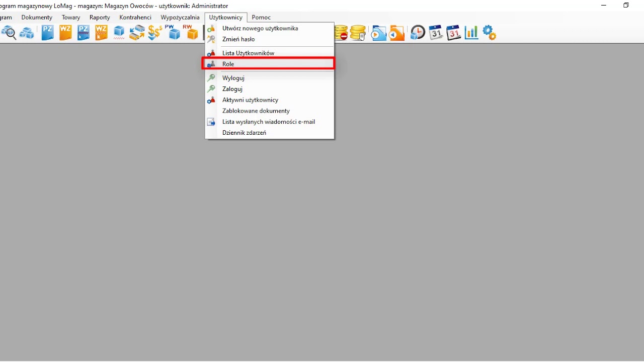Open Zablokowane dokumenty entry

click(270, 111)
